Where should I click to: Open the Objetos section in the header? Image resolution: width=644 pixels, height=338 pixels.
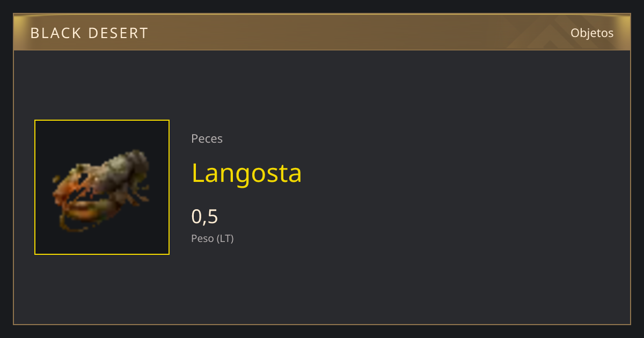point(592,33)
